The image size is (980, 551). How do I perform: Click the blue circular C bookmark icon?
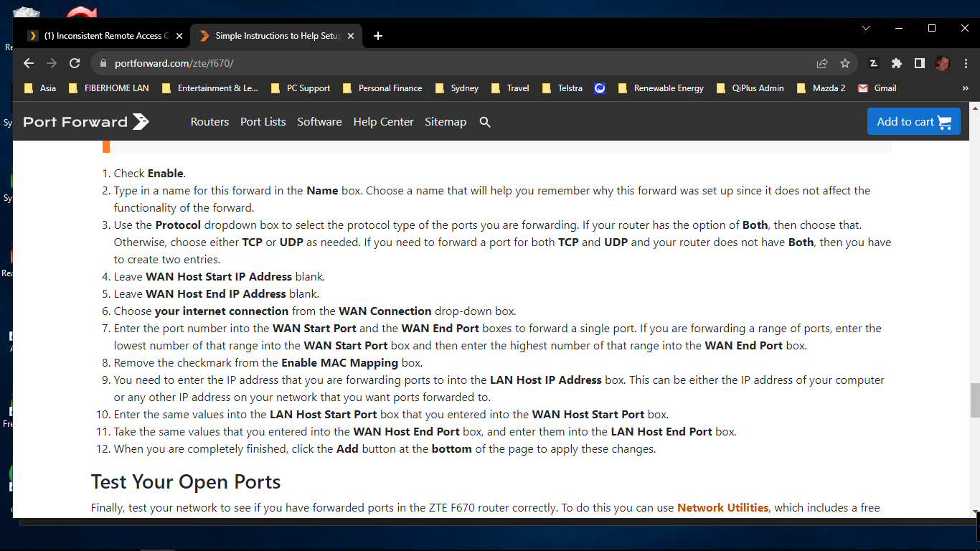pyautogui.click(x=600, y=88)
